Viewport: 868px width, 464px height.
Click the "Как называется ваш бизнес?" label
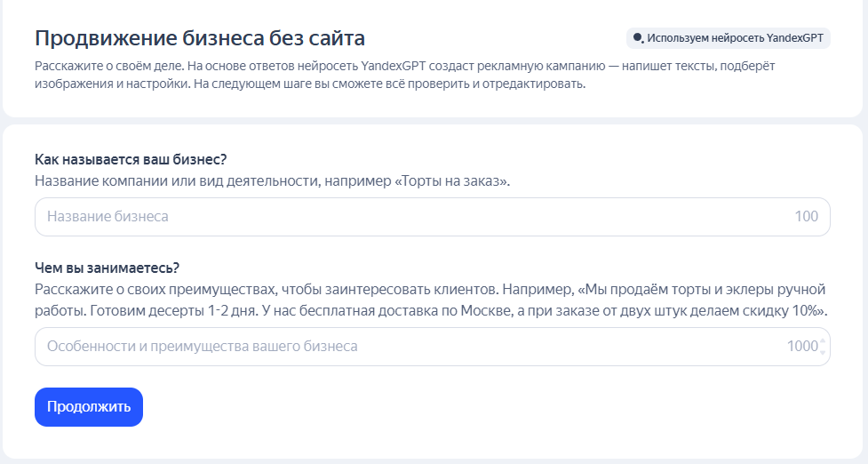coord(131,159)
